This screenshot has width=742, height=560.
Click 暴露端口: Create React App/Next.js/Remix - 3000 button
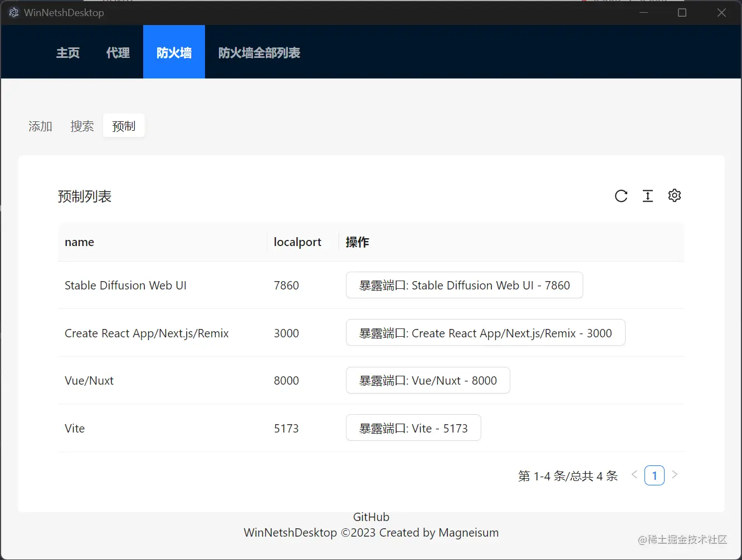coord(486,333)
